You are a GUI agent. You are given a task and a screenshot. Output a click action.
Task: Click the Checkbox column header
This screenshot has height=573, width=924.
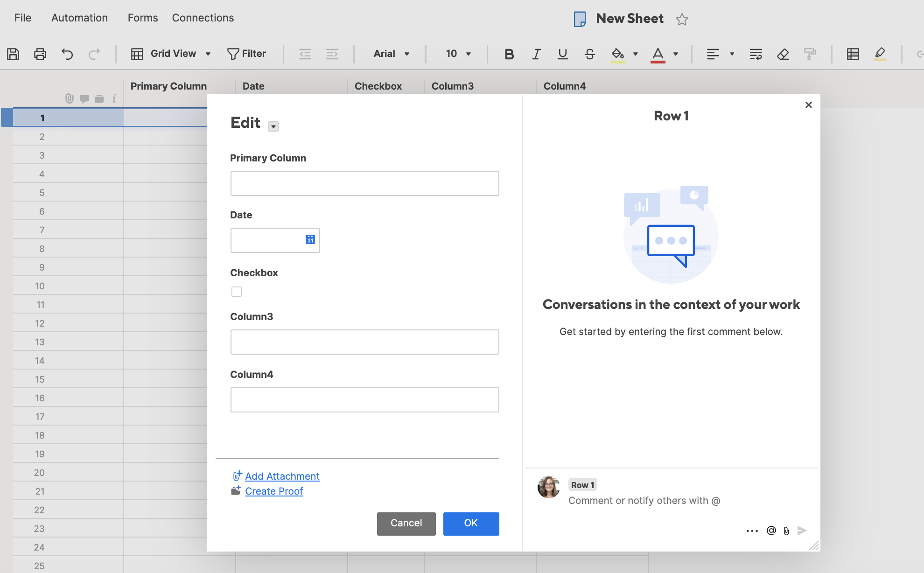coord(378,86)
